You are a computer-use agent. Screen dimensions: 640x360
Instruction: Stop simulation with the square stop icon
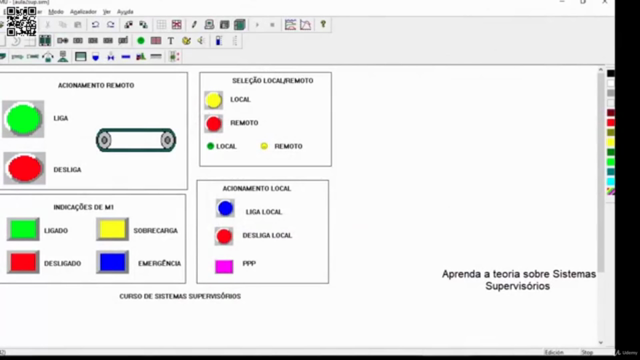point(272,25)
